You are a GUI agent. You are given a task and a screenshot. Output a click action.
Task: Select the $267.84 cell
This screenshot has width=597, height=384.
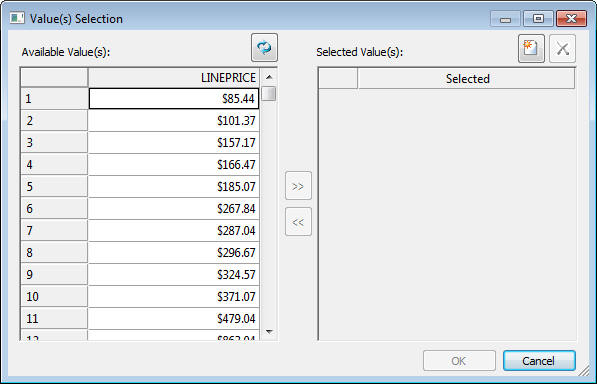coord(174,209)
